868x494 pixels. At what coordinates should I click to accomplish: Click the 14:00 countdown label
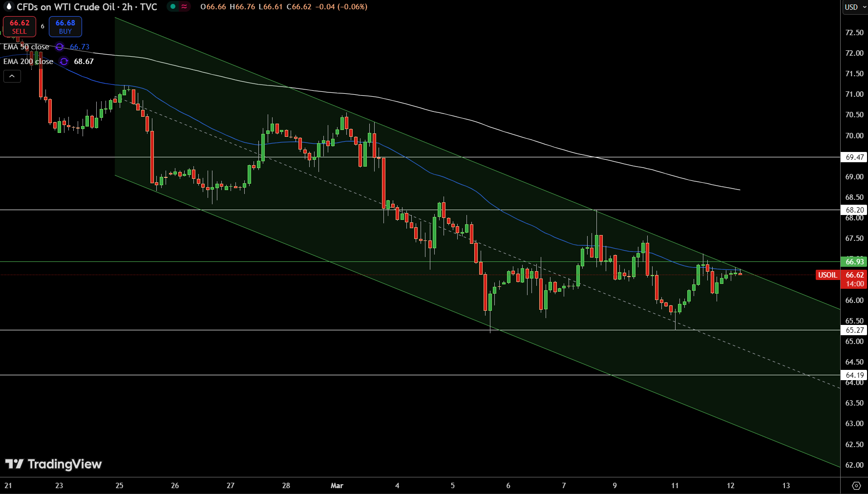click(x=854, y=284)
